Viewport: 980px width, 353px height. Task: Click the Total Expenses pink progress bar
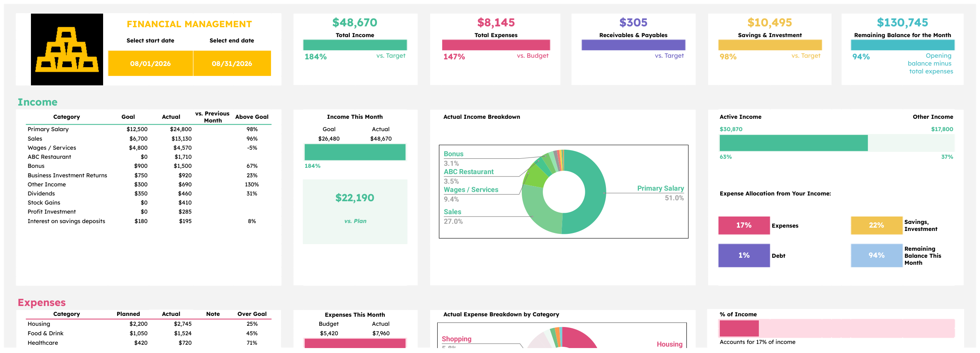click(496, 45)
